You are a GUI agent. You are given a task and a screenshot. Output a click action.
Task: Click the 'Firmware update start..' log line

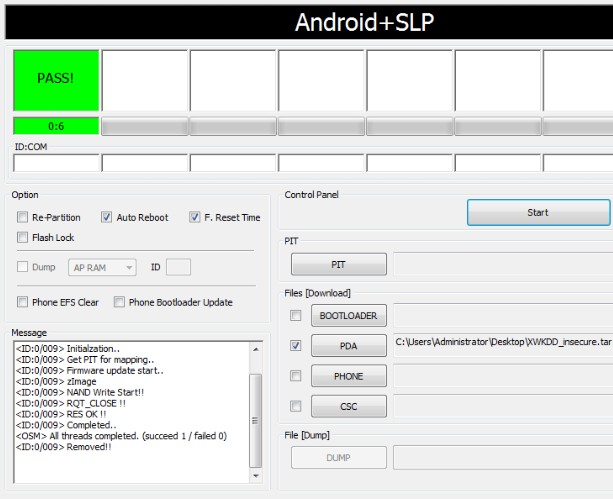coord(90,370)
